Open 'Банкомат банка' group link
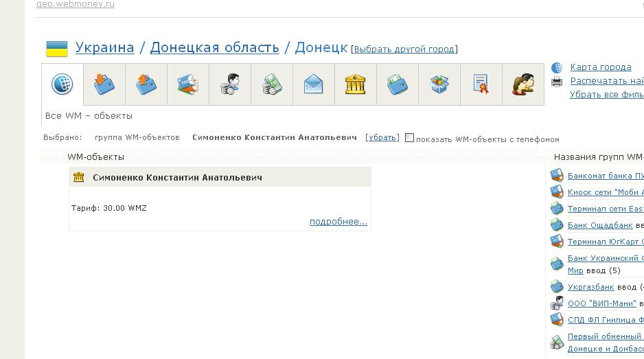Image resolution: width=644 pixels, height=359 pixels. pos(606,176)
